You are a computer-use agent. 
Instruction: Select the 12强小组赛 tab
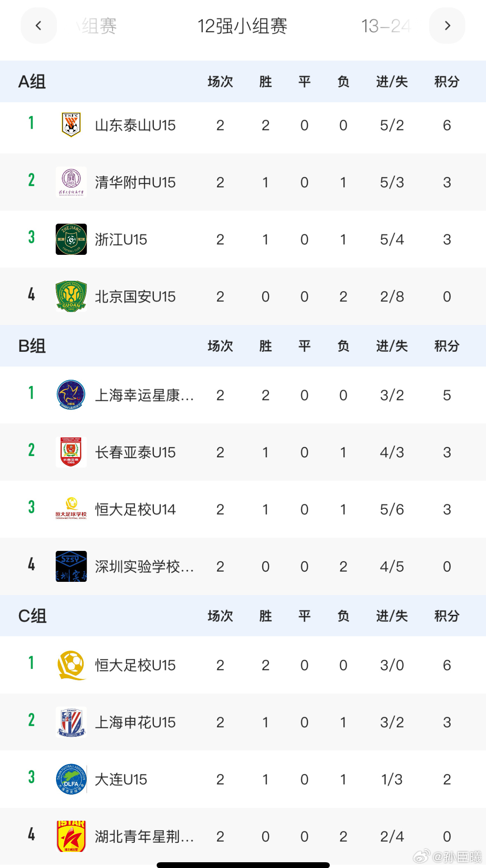tap(242, 26)
